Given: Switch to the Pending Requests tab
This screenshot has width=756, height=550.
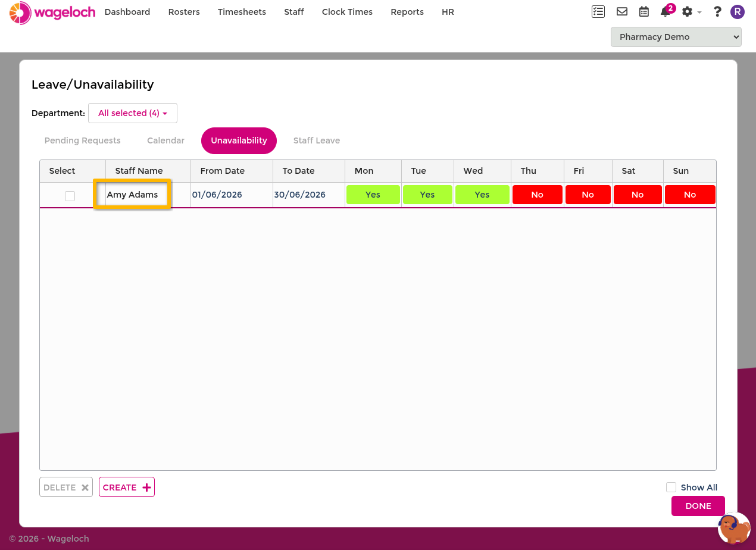Looking at the screenshot, I should tap(83, 140).
